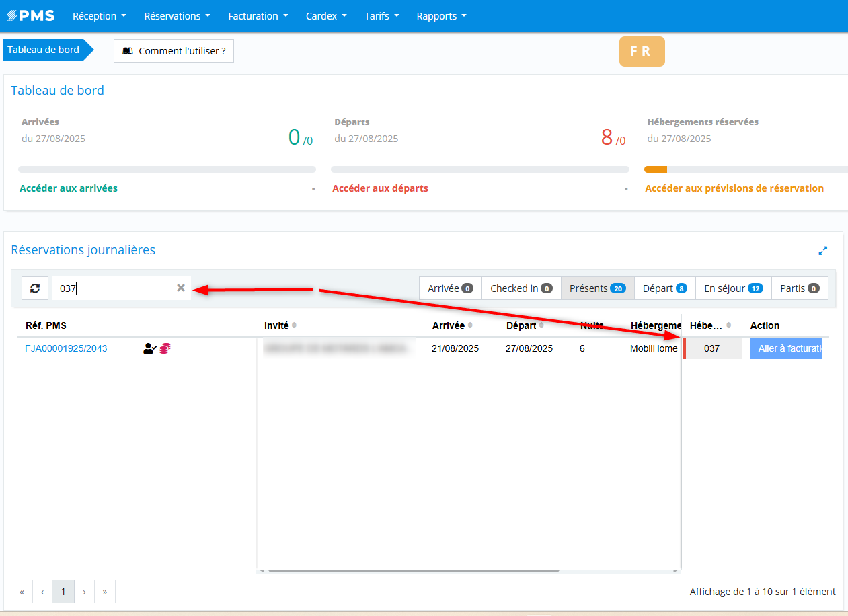Image resolution: width=848 pixels, height=616 pixels.
Task: Click the PMS logo
Action: [31, 16]
